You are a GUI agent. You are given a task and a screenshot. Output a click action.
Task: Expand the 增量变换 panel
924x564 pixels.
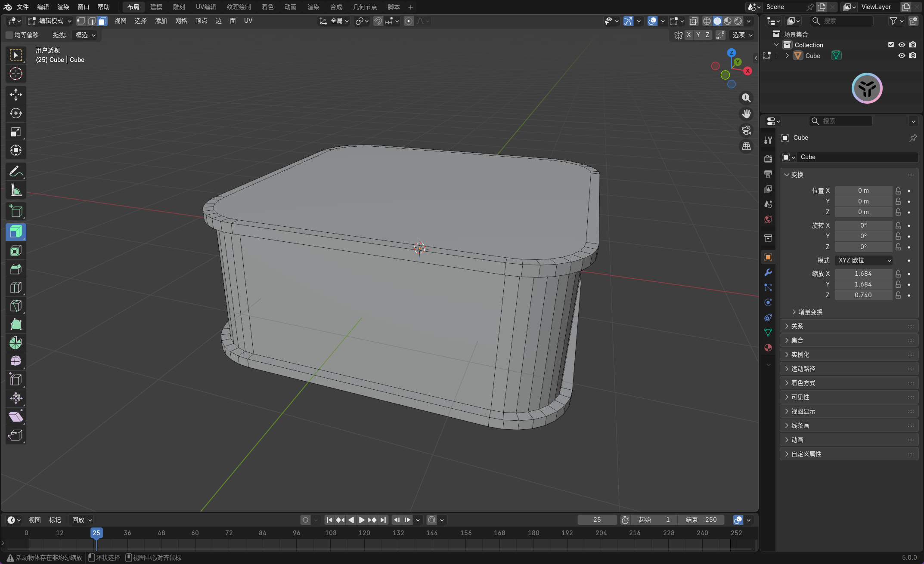click(810, 312)
